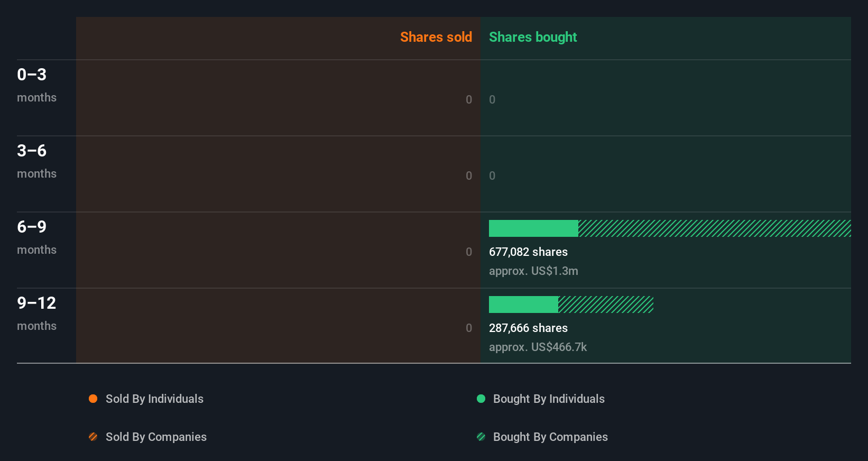Screen dimensions: 868x461
Task: Click the orange Sold By Individuals legend dot
Action: 93,399
